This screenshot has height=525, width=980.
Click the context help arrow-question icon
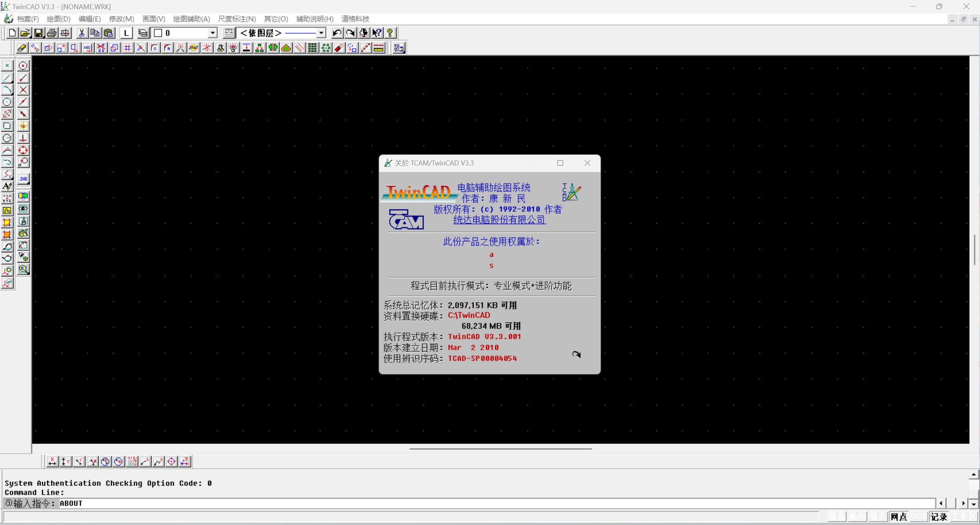(x=377, y=33)
